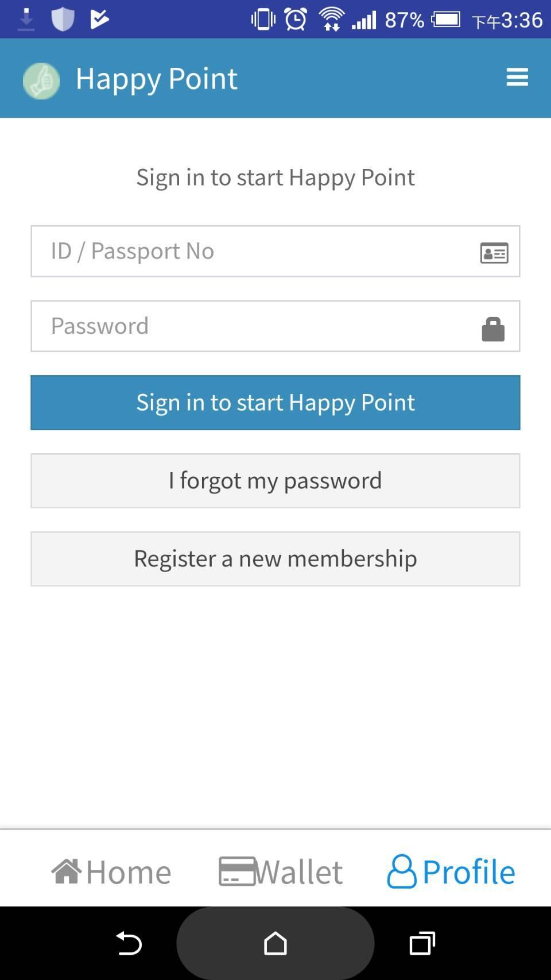Open the hamburger menu icon
This screenshot has width=551, height=980.
pos(517,77)
